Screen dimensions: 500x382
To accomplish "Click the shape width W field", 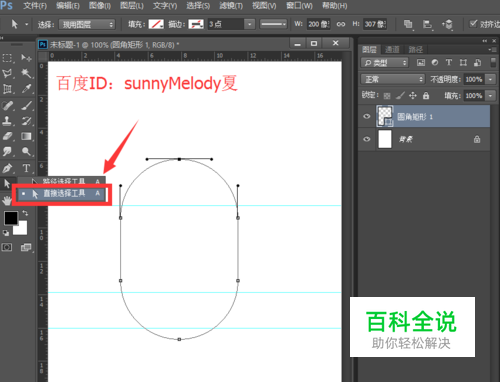I will coord(318,24).
